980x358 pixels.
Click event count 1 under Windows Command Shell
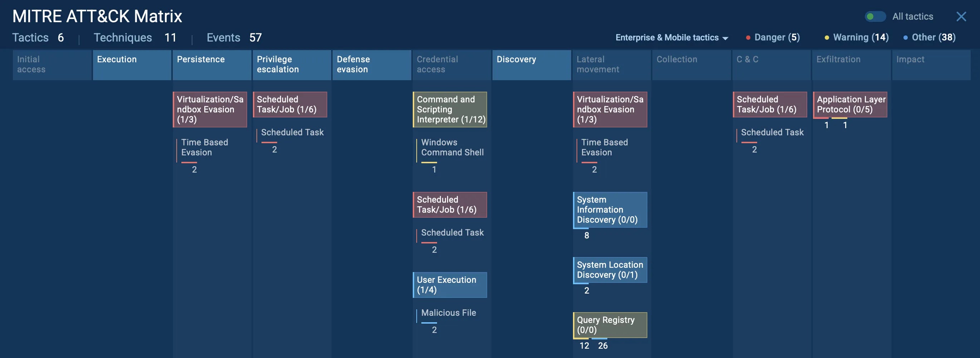[434, 169]
